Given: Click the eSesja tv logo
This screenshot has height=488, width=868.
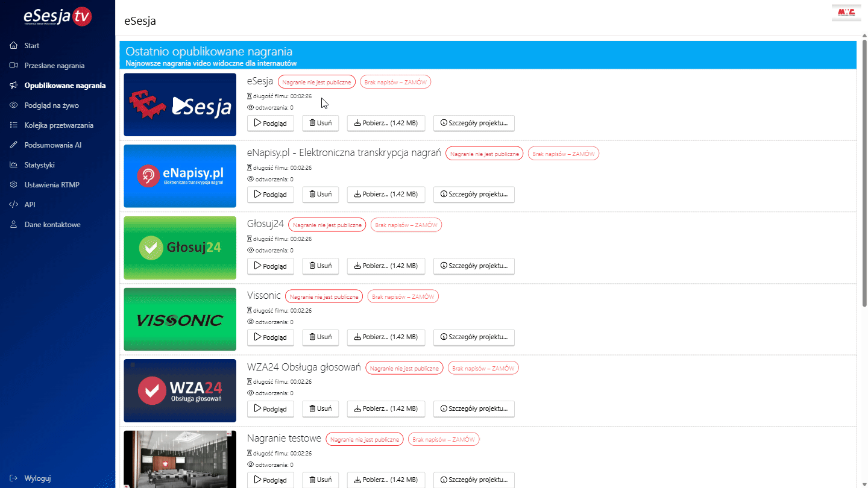Looking at the screenshot, I should [x=57, y=17].
